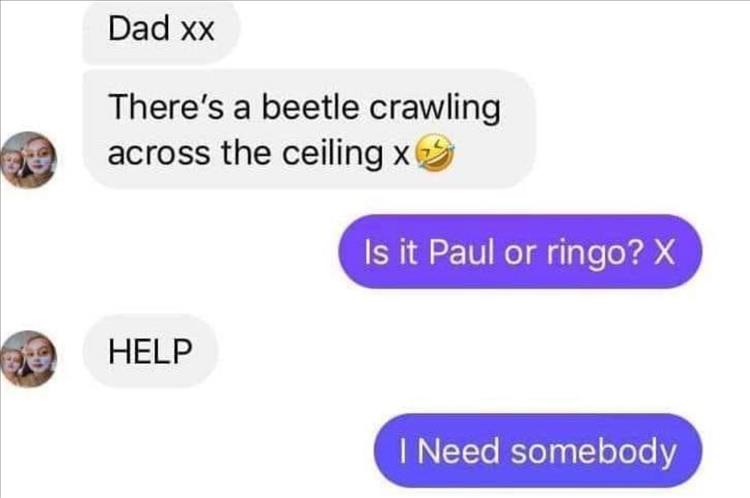The width and height of the screenshot is (750, 498).
Task: Click the word 'Dad' in the top bubble
Action: 139,28
